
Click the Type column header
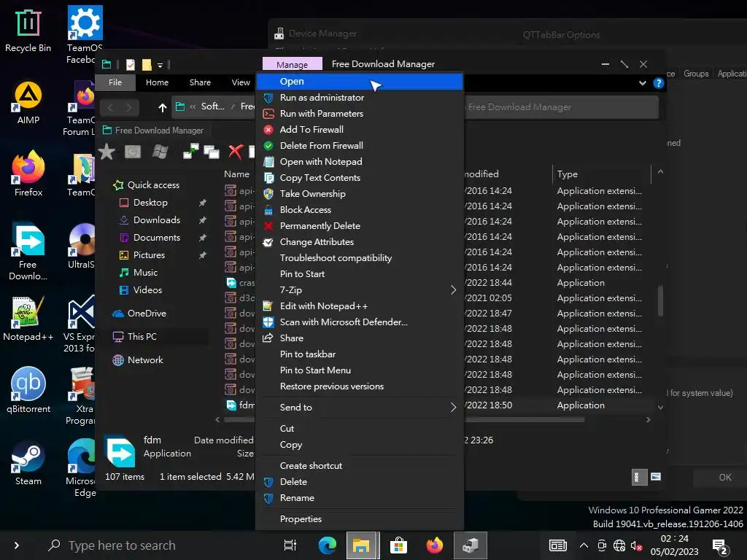pyautogui.click(x=601, y=174)
